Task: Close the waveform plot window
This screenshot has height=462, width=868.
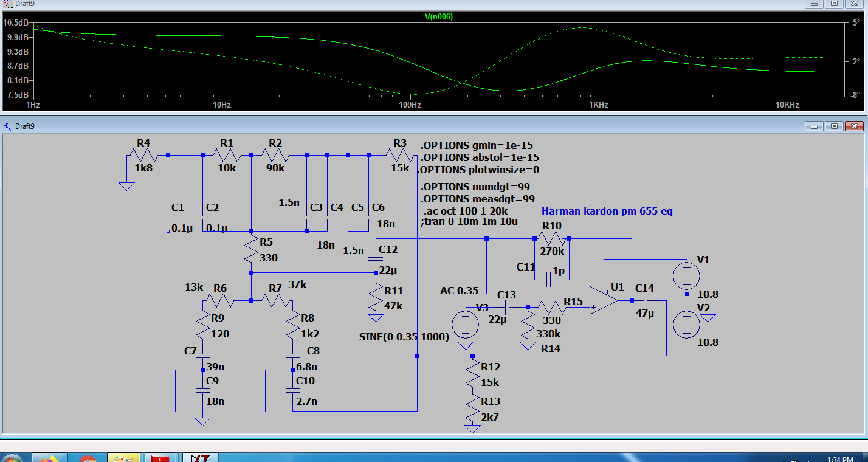Action: (x=853, y=4)
